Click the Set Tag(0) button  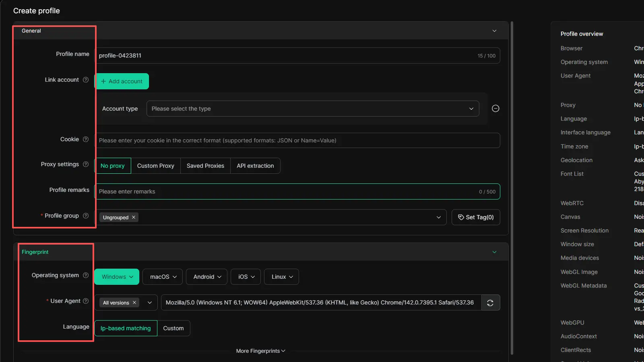tap(476, 217)
